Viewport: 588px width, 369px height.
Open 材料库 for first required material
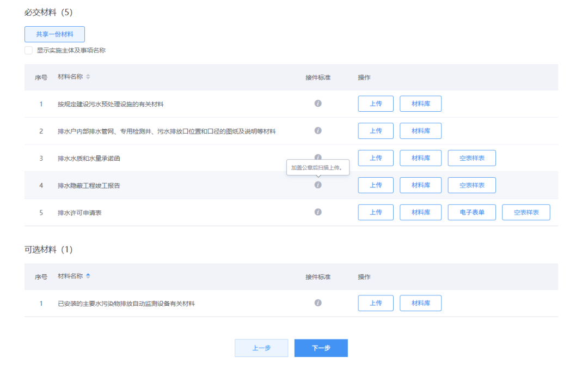click(420, 104)
